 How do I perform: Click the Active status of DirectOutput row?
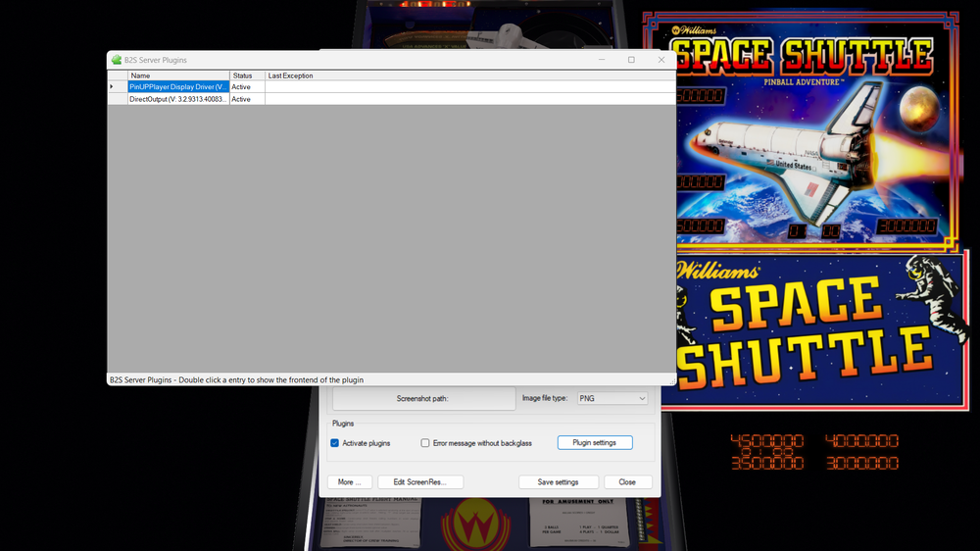tap(247, 99)
